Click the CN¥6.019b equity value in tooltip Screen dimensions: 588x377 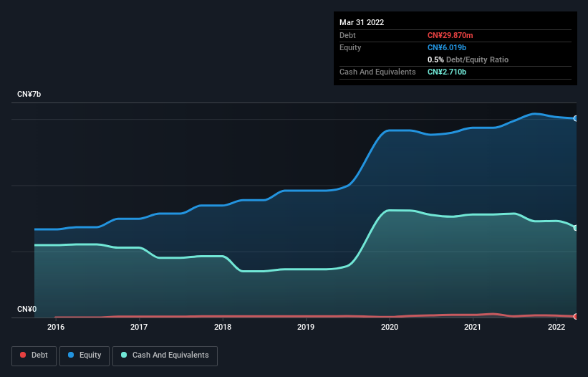pyautogui.click(x=447, y=47)
